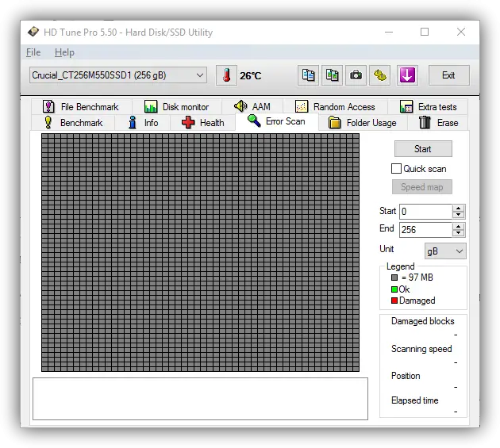Enable the Quick scan checkbox

(x=396, y=169)
